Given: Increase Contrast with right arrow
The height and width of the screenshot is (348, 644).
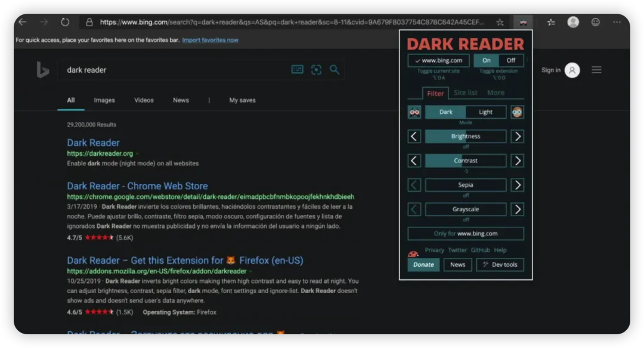Looking at the screenshot, I should pyautogui.click(x=518, y=161).
